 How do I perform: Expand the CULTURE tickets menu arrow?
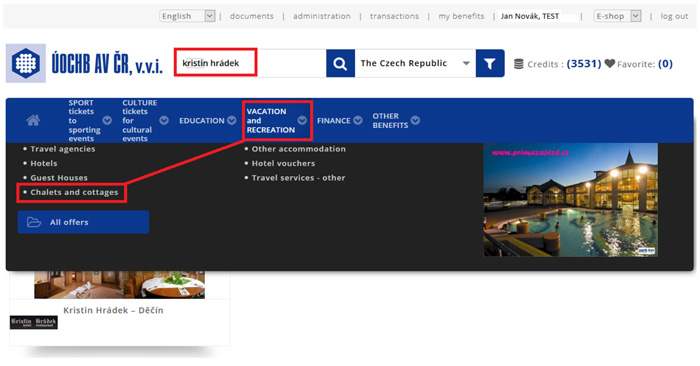pyautogui.click(x=164, y=120)
